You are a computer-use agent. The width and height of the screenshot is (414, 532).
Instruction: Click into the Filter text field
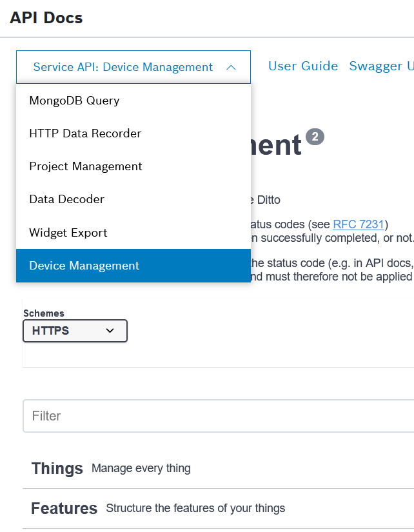point(219,416)
